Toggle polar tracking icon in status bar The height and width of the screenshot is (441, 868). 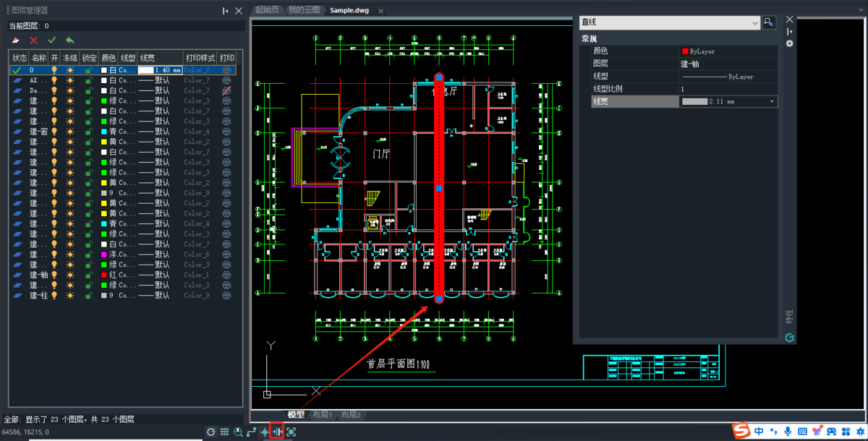tap(210, 432)
